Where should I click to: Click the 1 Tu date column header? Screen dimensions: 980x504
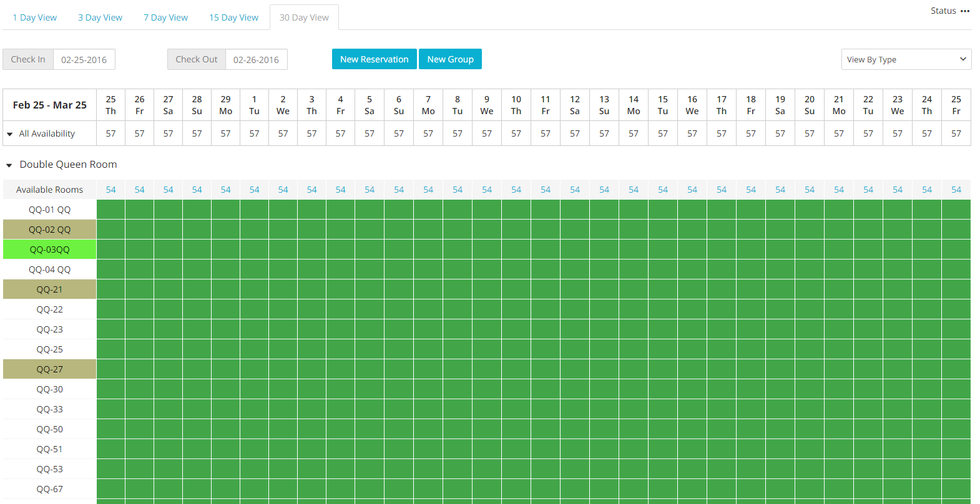click(x=254, y=105)
